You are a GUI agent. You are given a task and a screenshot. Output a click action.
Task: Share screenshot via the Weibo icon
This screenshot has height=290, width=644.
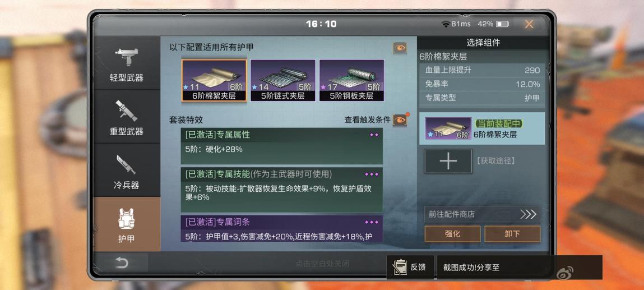click(x=565, y=272)
